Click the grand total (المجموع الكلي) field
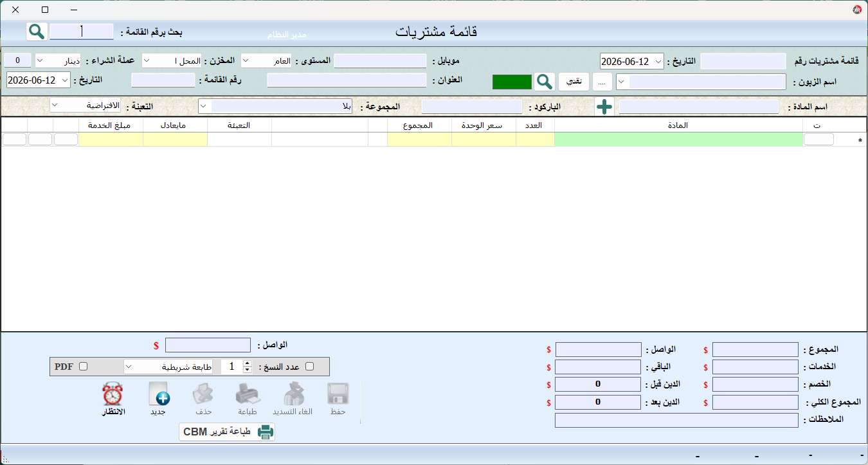The image size is (868, 465). pos(755,403)
